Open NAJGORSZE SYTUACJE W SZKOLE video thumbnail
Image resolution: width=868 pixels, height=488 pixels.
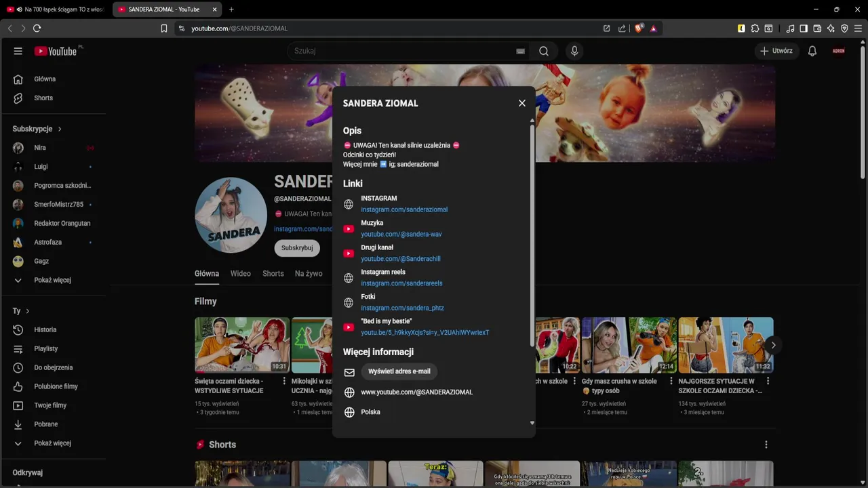(726, 345)
